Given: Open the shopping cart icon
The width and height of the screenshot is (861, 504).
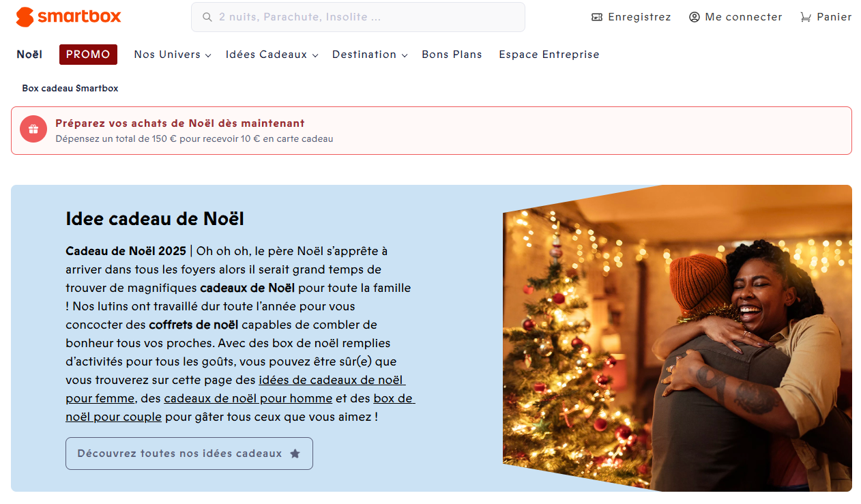Looking at the screenshot, I should coord(806,17).
